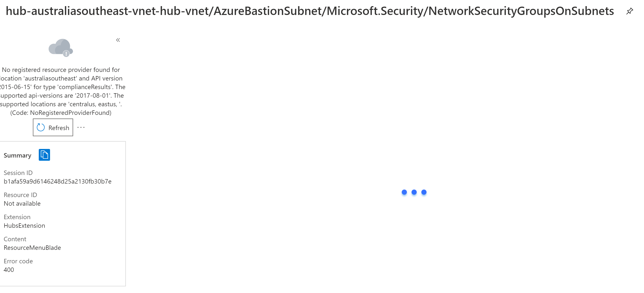This screenshot has width=644, height=293.
Task: Select the Session ID value text
Action: (57, 181)
